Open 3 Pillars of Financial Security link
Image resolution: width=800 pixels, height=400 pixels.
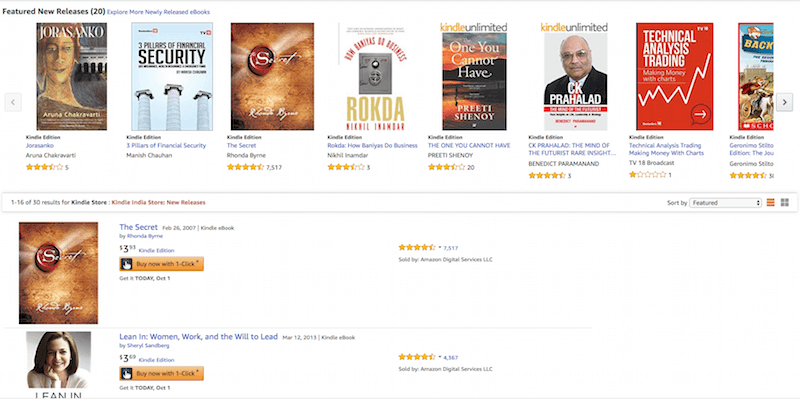point(166,145)
